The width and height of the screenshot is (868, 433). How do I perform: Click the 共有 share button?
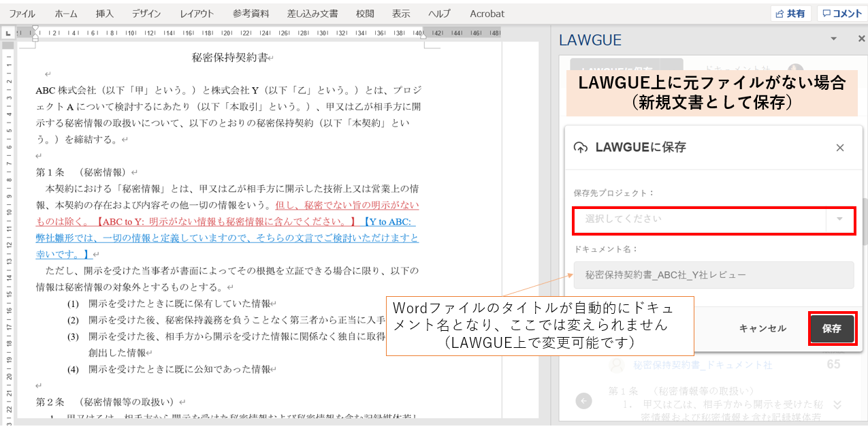pyautogui.click(x=790, y=14)
